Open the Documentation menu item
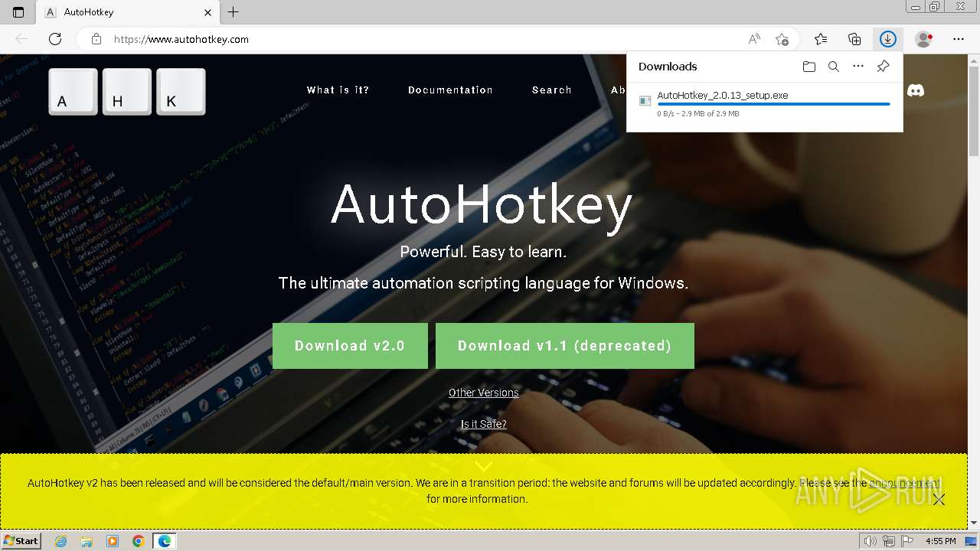Viewport: 980px width, 551px height. pos(450,90)
